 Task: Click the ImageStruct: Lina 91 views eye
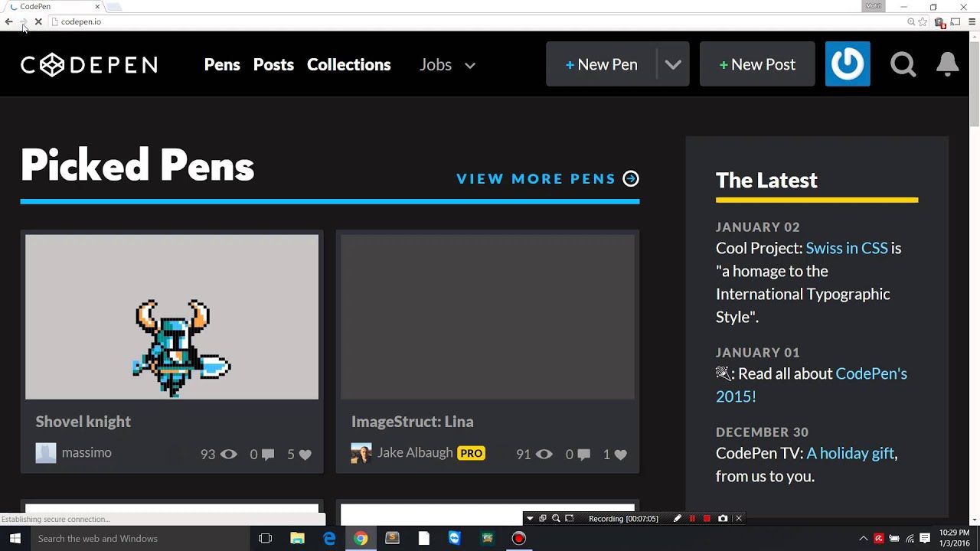point(544,455)
